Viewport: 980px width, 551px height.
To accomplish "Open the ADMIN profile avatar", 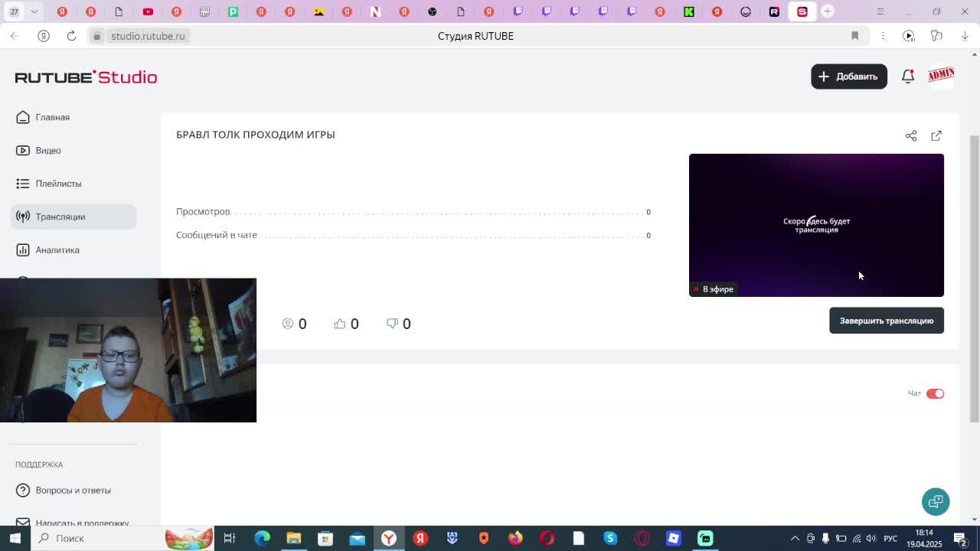I will 941,76.
